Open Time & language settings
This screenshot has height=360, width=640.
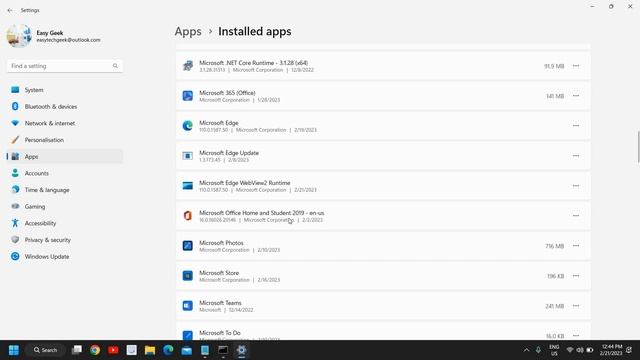coord(64,190)
